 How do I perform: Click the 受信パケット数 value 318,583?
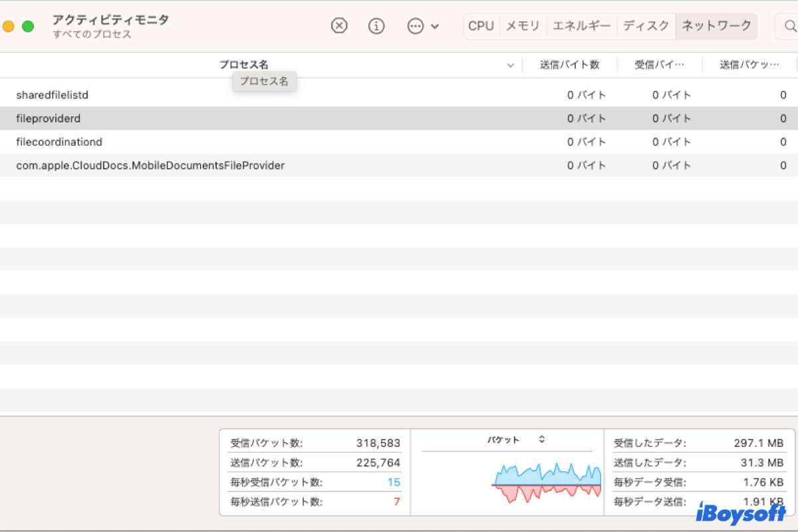tap(378, 443)
